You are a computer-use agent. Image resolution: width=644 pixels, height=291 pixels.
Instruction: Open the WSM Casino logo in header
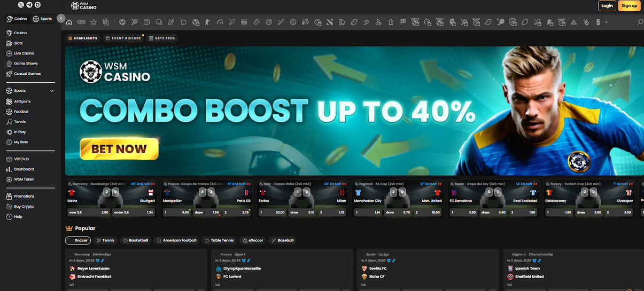(83, 6)
